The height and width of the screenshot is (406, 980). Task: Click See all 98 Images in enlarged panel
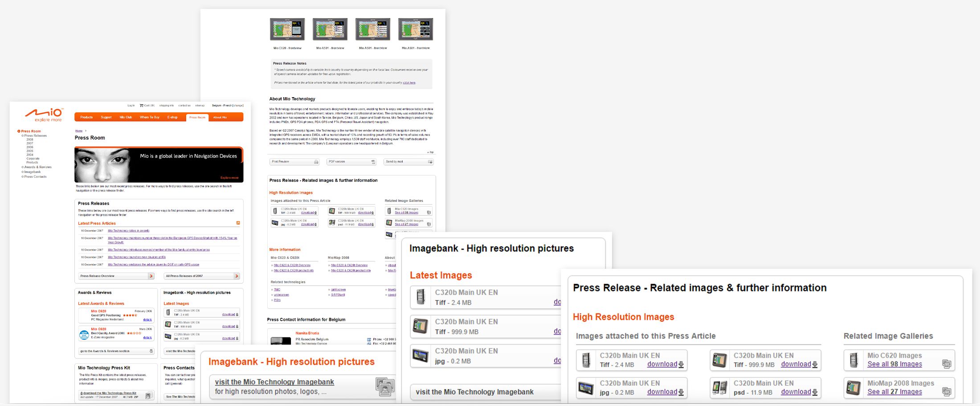point(894,364)
